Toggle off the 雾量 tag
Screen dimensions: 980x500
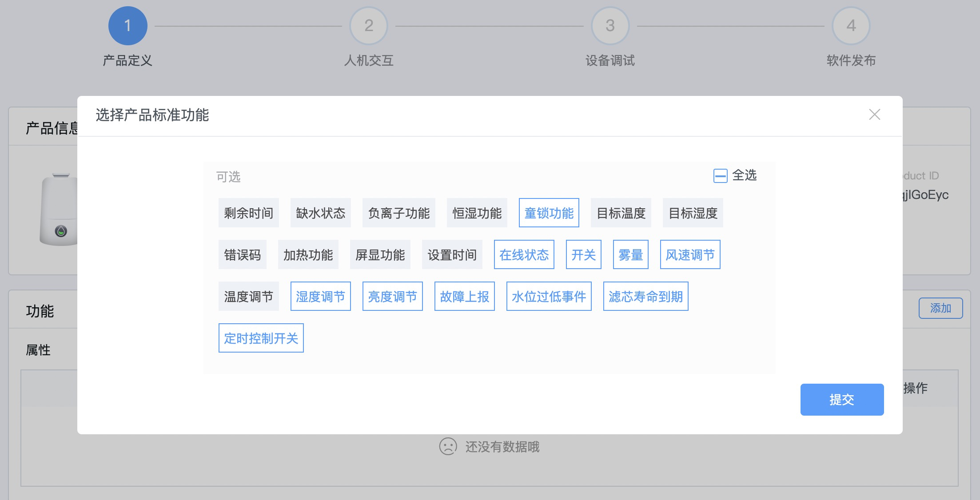pyautogui.click(x=630, y=255)
